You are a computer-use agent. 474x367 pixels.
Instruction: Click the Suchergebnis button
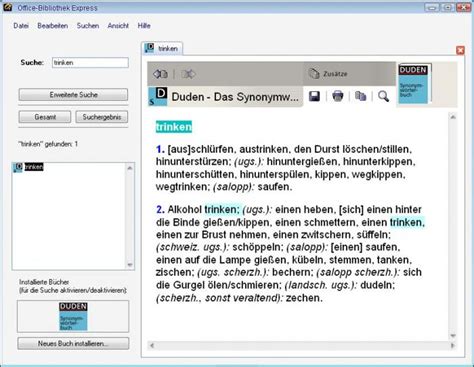102,117
